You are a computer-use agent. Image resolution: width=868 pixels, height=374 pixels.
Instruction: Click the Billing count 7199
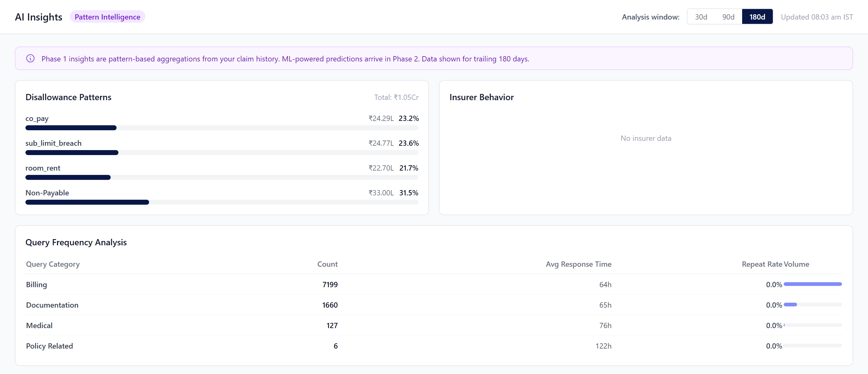[x=330, y=284]
